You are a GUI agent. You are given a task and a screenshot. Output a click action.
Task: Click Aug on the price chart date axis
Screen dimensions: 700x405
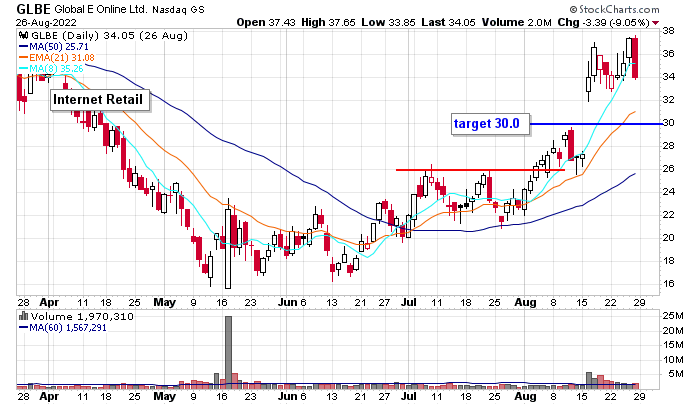click(525, 302)
